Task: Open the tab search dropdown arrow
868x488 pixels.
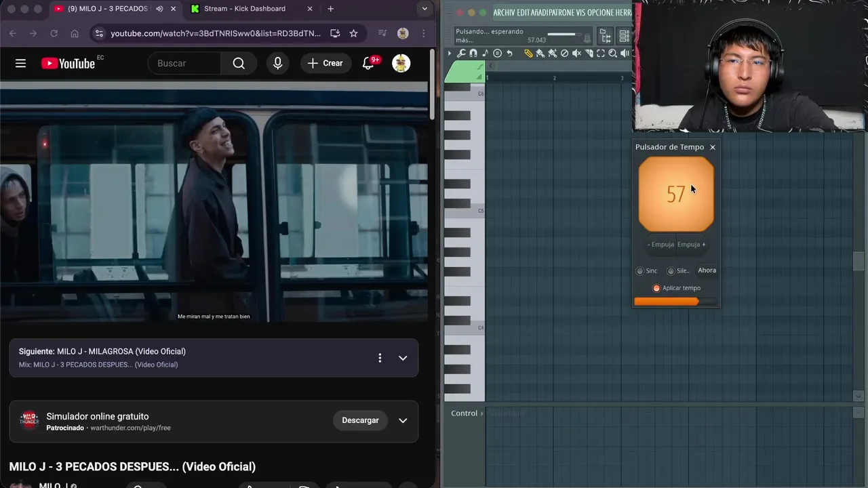Action: (x=425, y=9)
